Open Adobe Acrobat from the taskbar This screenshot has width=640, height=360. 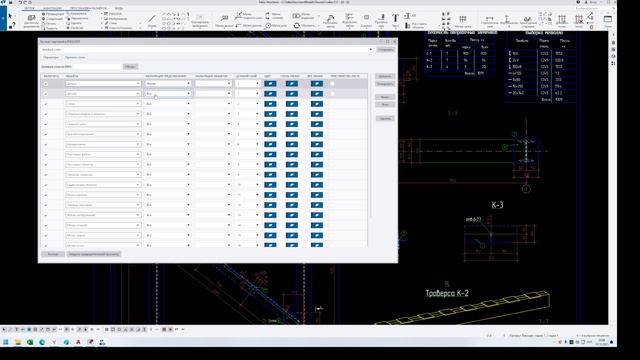click(x=78, y=342)
